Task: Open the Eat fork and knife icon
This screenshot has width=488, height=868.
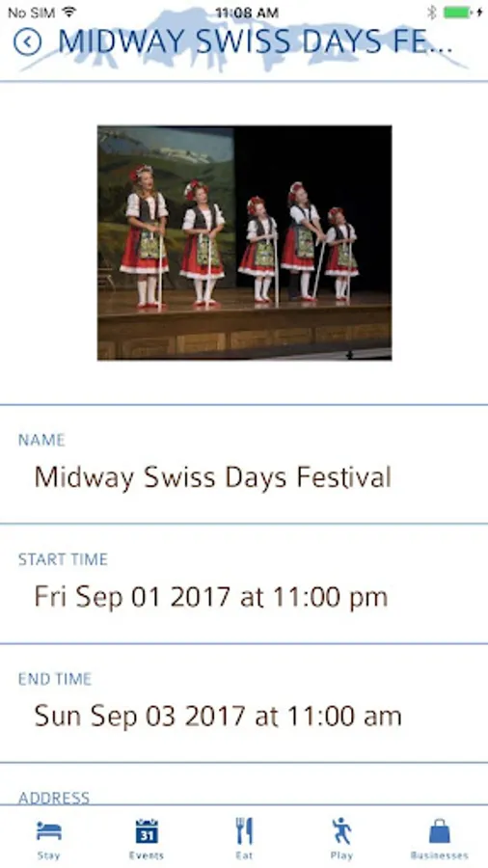Action: [244, 831]
